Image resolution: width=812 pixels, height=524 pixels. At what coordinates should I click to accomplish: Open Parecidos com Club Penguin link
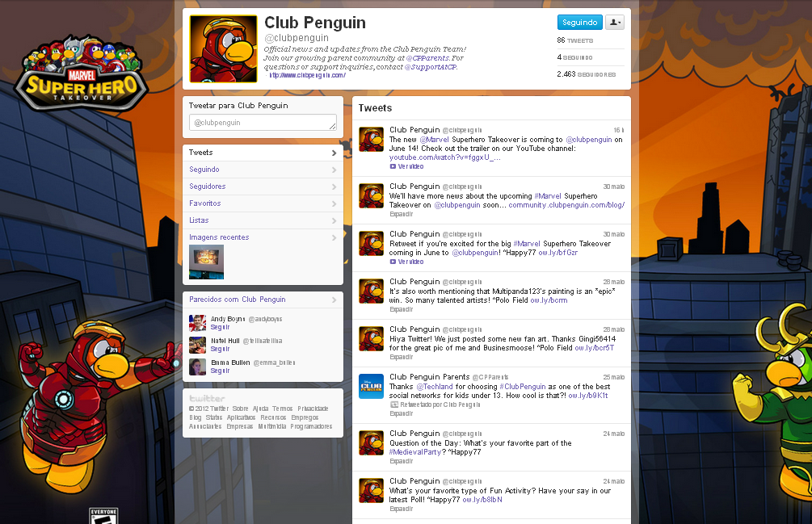(x=238, y=300)
